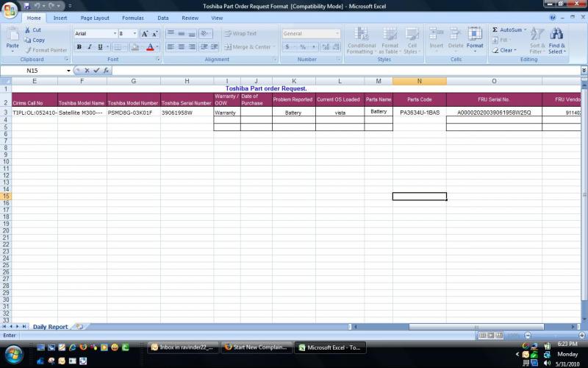This screenshot has width=588, height=368.
Task: Decrease font size with Shrink Font icon
Action: pyautogui.click(x=154, y=34)
